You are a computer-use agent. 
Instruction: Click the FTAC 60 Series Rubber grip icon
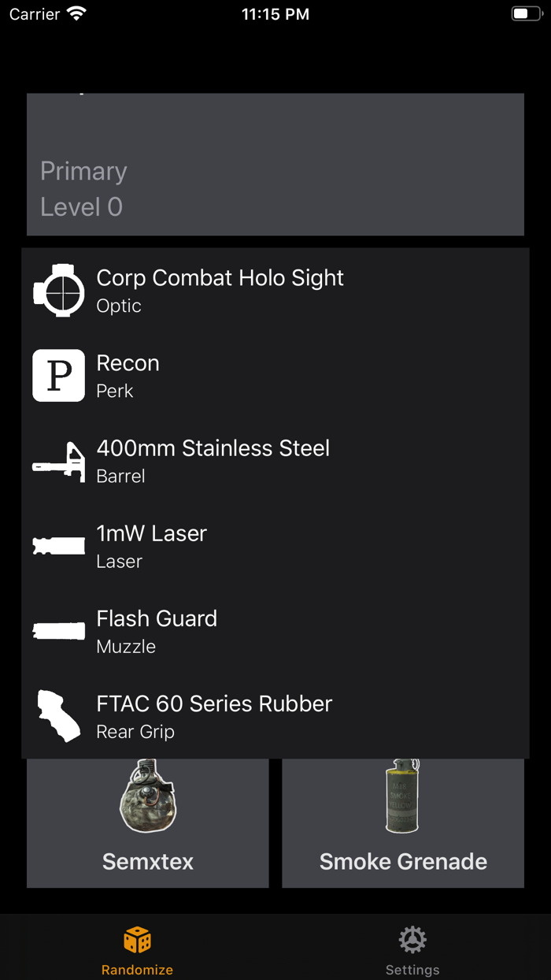click(58, 716)
